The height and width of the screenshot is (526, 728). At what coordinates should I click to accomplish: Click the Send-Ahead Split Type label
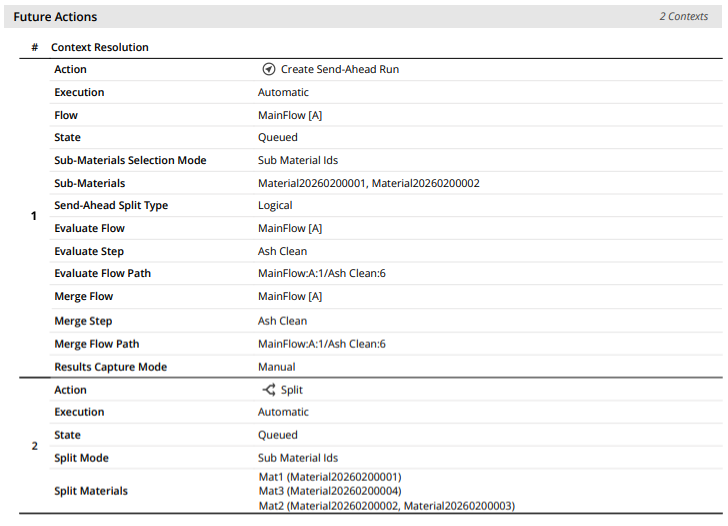(111, 206)
